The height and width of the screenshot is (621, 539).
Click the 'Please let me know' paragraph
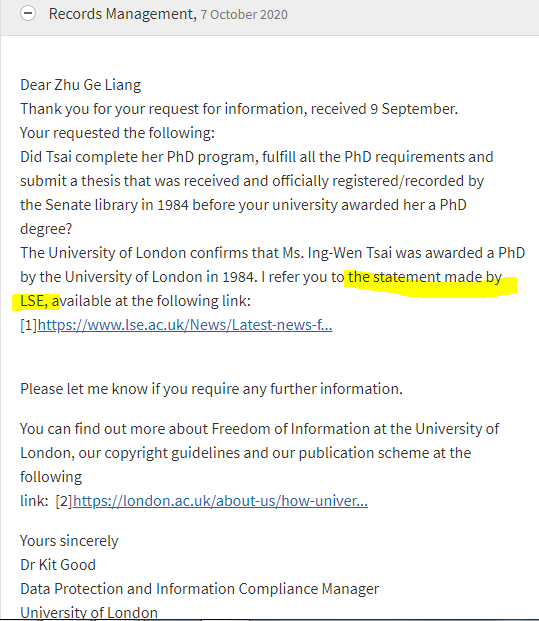pos(211,389)
